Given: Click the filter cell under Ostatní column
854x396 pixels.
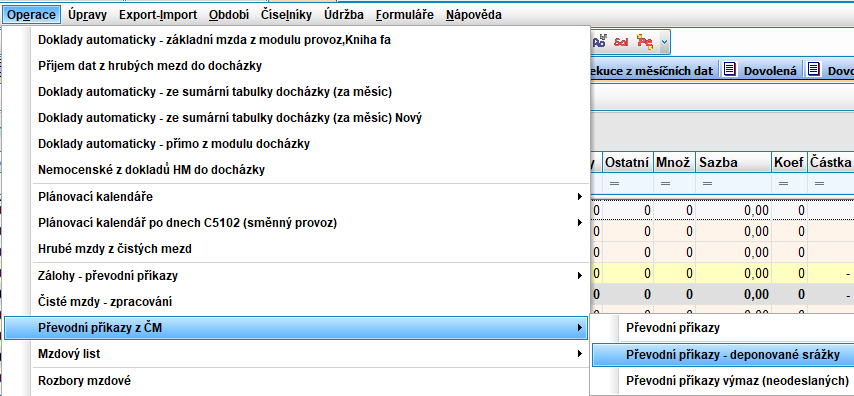Looking at the screenshot, I should [x=627, y=184].
